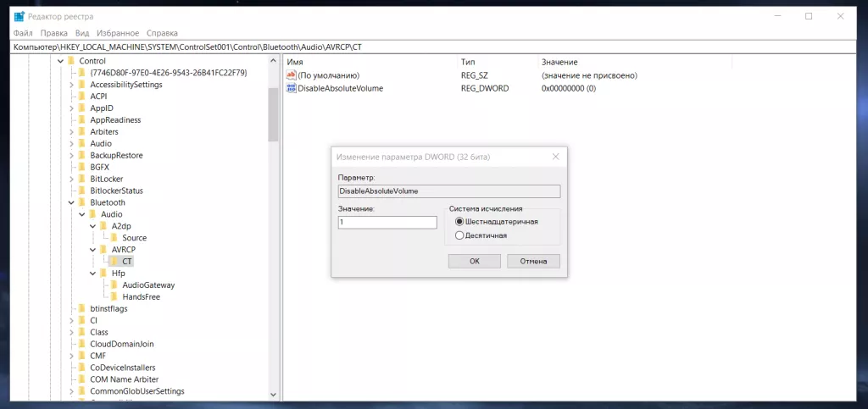Click the Registry Editor app icon in title bar
The height and width of the screenshot is (409, 868).
click(x=19, y=17)
